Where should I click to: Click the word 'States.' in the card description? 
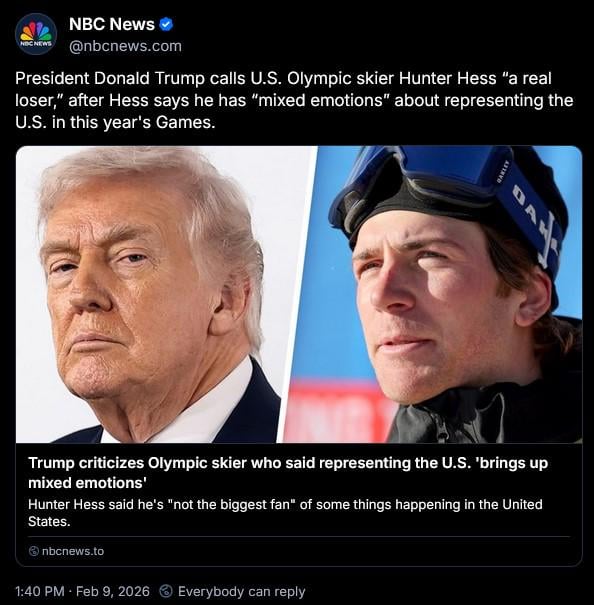tap(49, 522)
